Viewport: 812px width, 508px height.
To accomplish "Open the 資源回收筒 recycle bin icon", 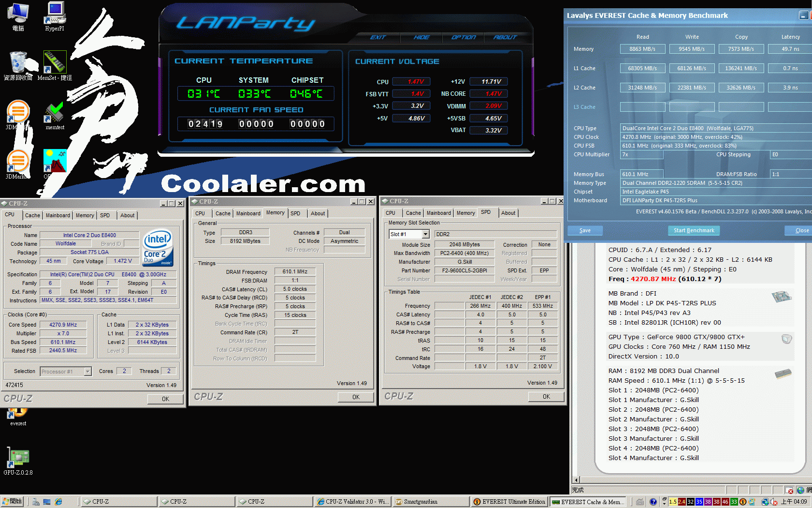I will [18, 66].
